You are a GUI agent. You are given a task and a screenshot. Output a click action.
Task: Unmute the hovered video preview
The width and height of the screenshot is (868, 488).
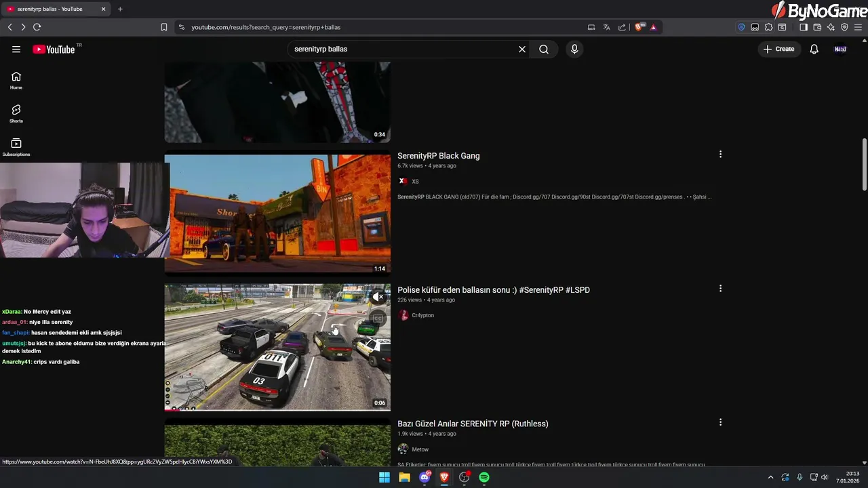[378, 297]
